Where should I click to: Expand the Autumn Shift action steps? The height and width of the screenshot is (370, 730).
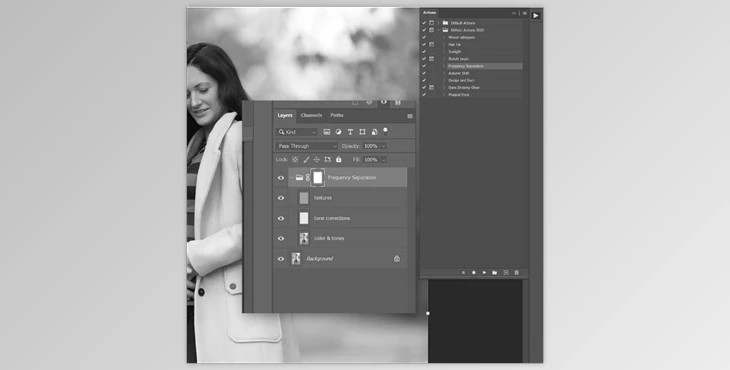click(444, 74)
